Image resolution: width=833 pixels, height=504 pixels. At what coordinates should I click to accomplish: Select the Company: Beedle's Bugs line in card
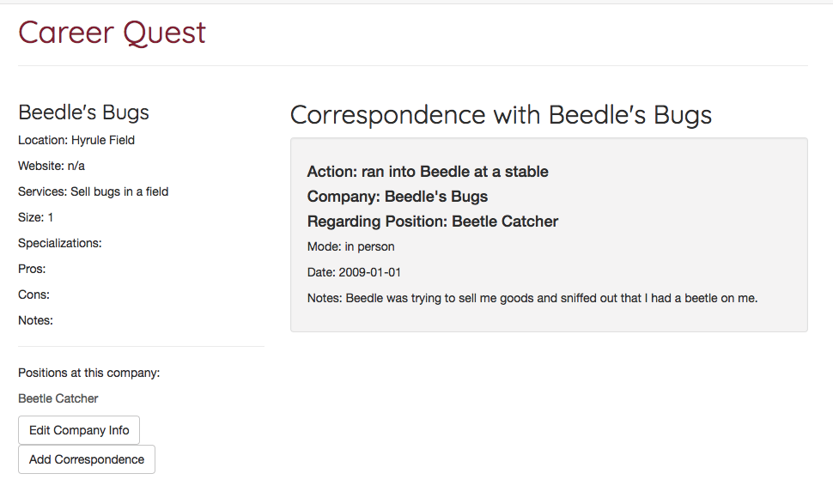pyautogui.click(x=398, y=197)
